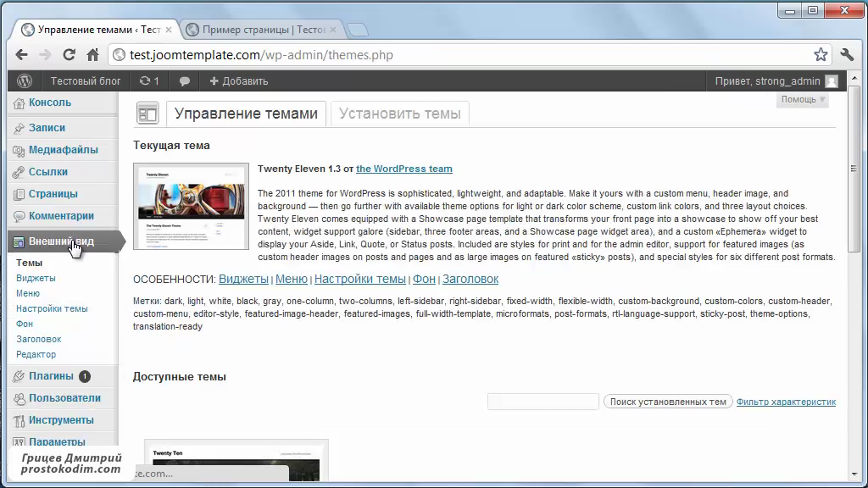Open the Добавить new content menu
This screenshot has width=868, height=488.
pyautogui.click(x=238, y=80)
